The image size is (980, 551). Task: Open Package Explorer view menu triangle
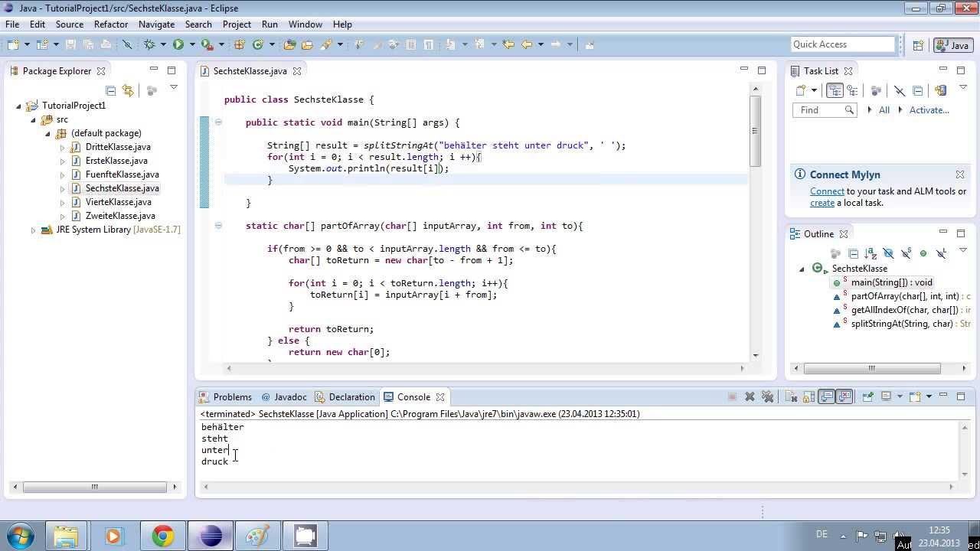coord(174,88)
